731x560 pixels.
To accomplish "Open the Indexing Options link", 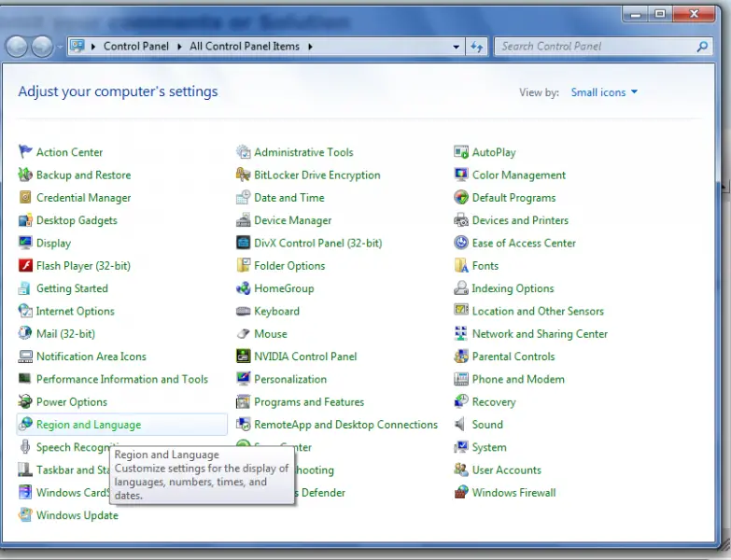I will pyautogui.click(x=513, y=288).
